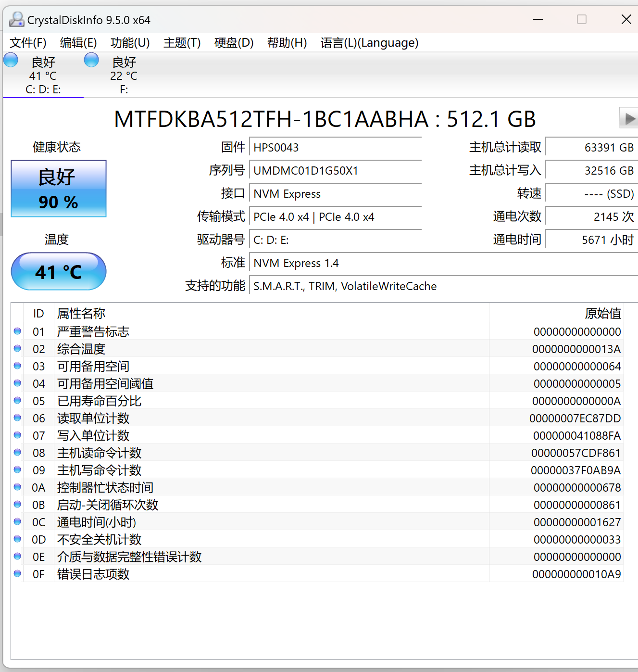Screen dimensions: 638x672
Task: Click the 41 °C temperature indicator
Action: pos(58,271)
